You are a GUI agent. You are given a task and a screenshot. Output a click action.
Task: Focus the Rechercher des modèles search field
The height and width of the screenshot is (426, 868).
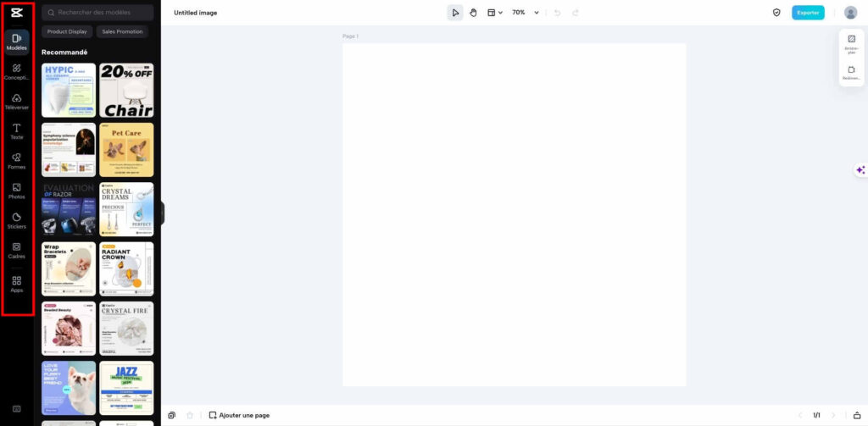point(97,12)
